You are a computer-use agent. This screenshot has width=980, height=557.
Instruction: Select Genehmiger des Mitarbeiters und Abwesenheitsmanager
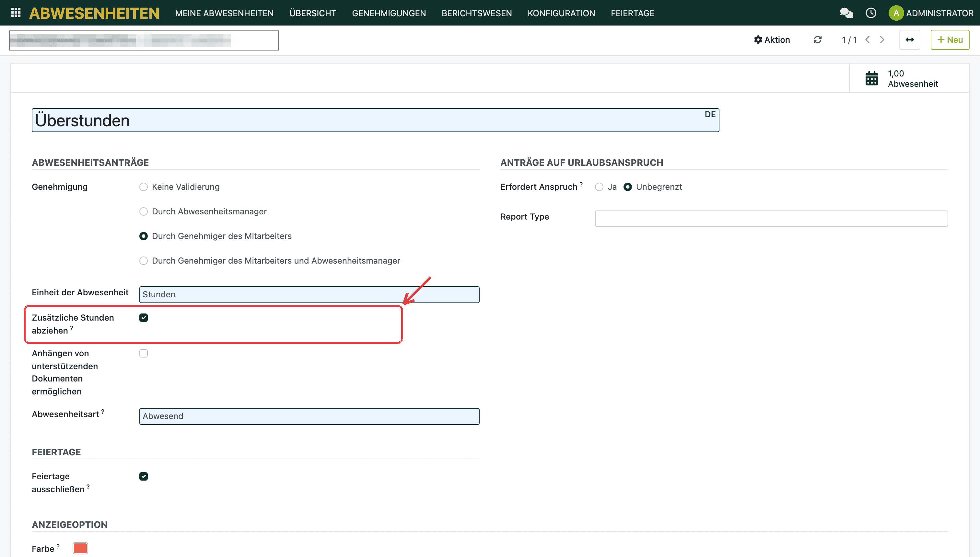point(144,260)
